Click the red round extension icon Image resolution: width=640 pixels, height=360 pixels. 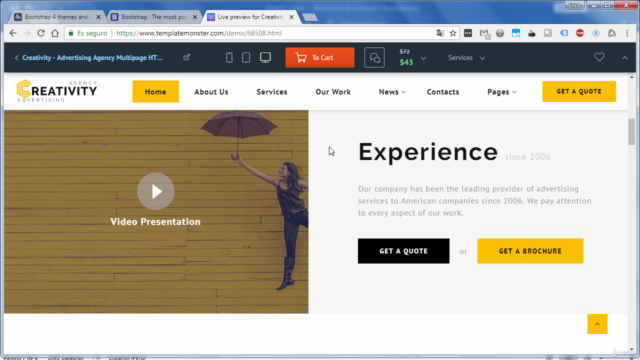click(x=580, y=33)
